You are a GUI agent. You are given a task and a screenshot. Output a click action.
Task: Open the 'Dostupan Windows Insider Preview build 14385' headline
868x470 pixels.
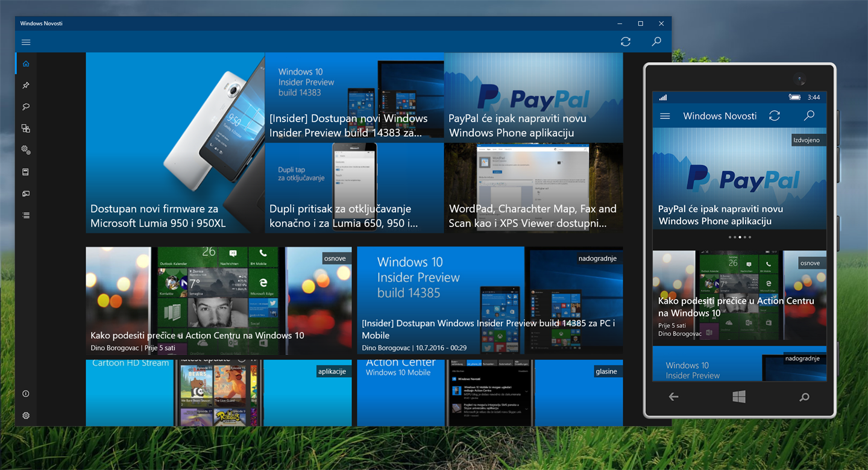[488, 329]
